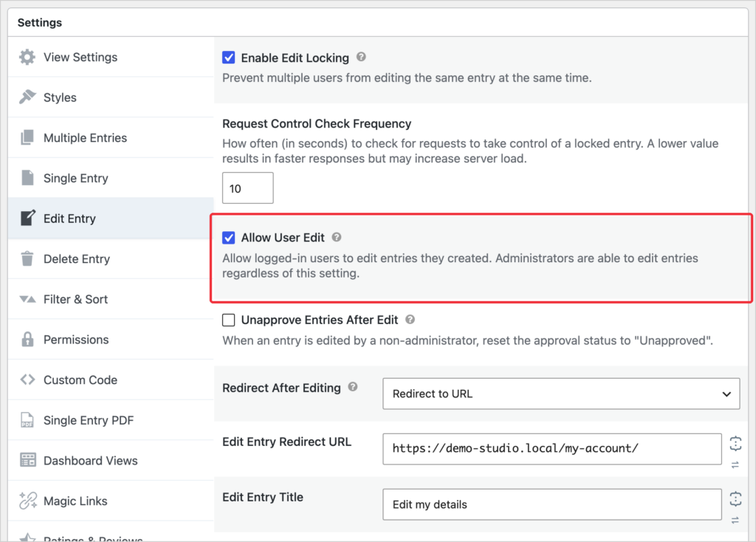The height and width of the screenshot is (542, 756).
Task: Open Single Entry PDF settings
Action: (111, 420)
